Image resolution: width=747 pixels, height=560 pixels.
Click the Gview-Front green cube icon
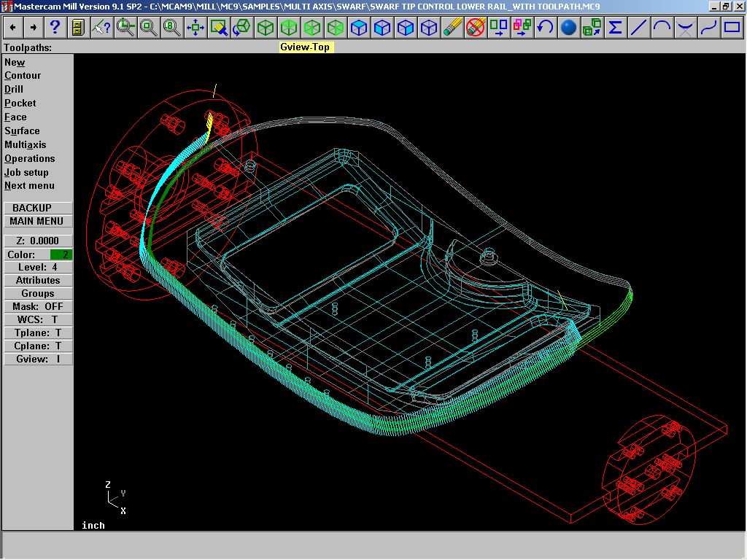pyautogui.click(x=311, y=28)
